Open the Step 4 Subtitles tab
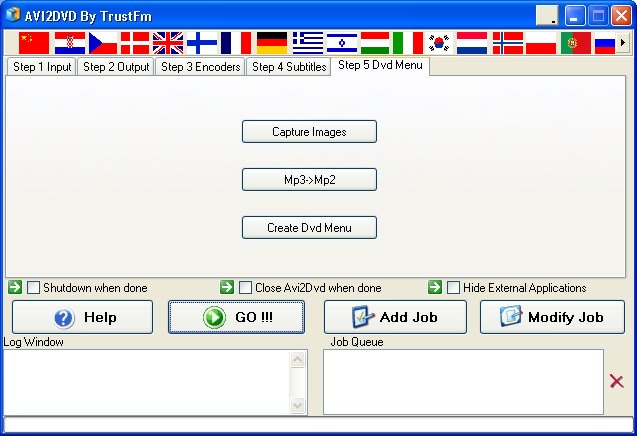The height and width of the screenshot is (436, 637). point(289,67)
